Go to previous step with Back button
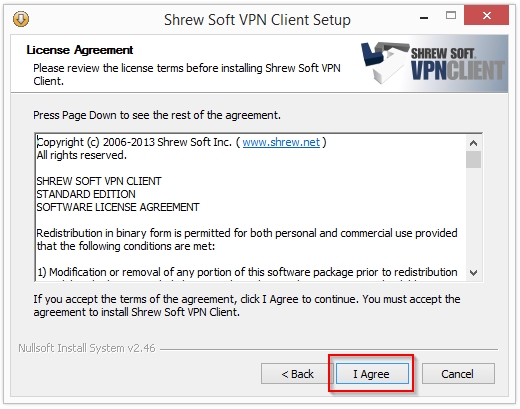This screenshot has height=409, width=520. (297, 374)
